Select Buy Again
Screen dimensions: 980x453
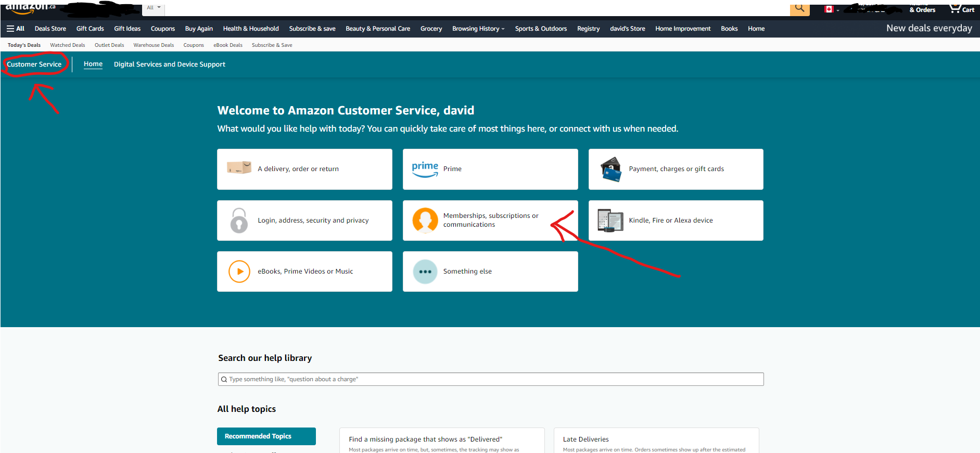(x=199, y=29)
